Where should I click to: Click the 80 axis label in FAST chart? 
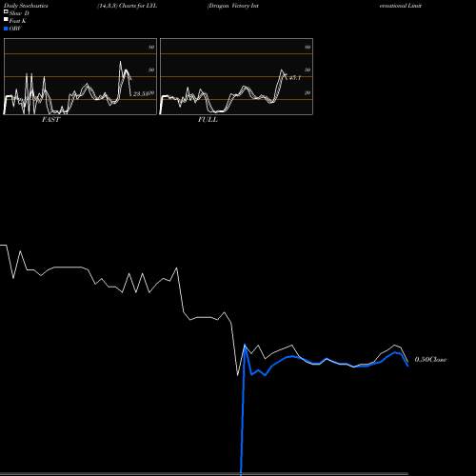(x=151, y=47)
